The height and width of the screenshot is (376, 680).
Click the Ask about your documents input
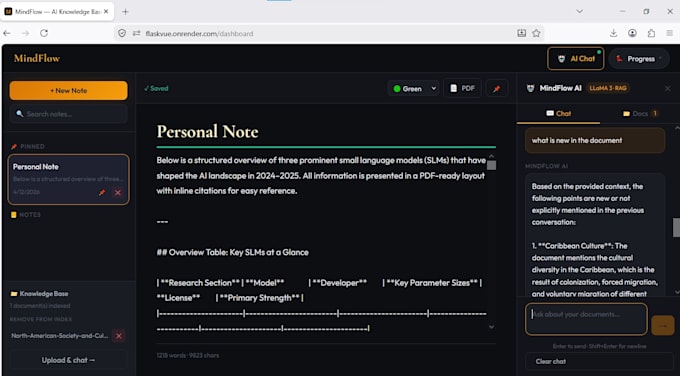click(x=586, y=319)
